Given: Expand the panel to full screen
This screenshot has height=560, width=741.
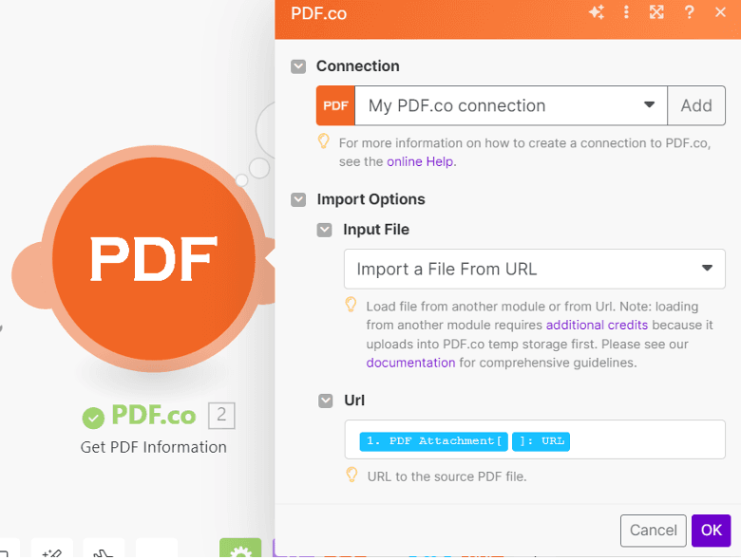Looking at the screenshot, I should (x=656, y=12).
